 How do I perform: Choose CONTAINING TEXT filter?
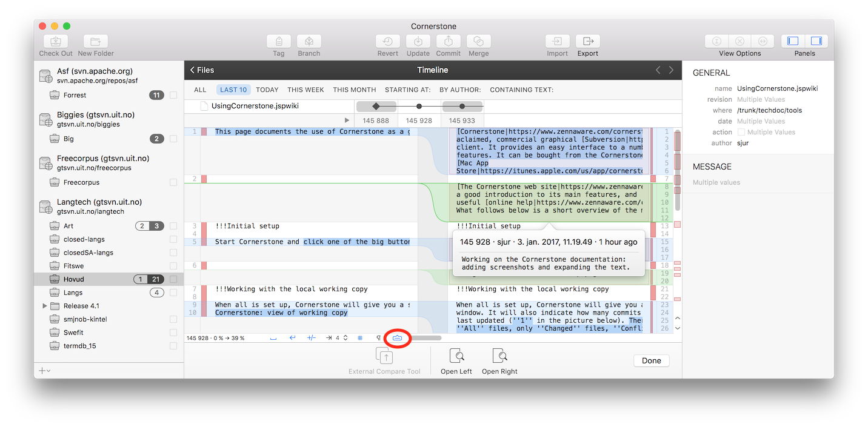522,90
